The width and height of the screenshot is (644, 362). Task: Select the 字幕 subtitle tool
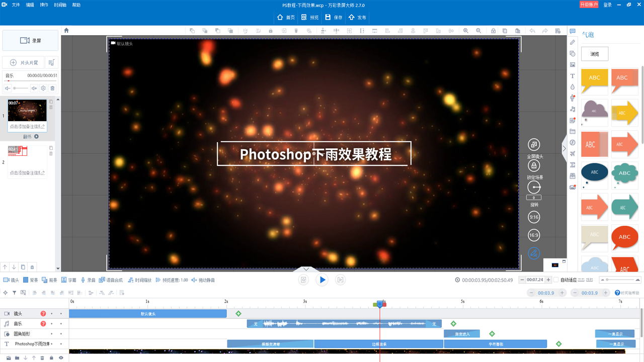click(x=64, y=280)
